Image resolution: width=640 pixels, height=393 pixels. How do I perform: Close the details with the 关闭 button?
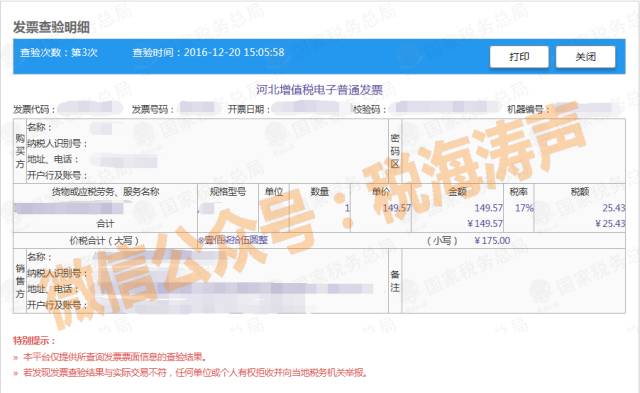click(585, 57)
